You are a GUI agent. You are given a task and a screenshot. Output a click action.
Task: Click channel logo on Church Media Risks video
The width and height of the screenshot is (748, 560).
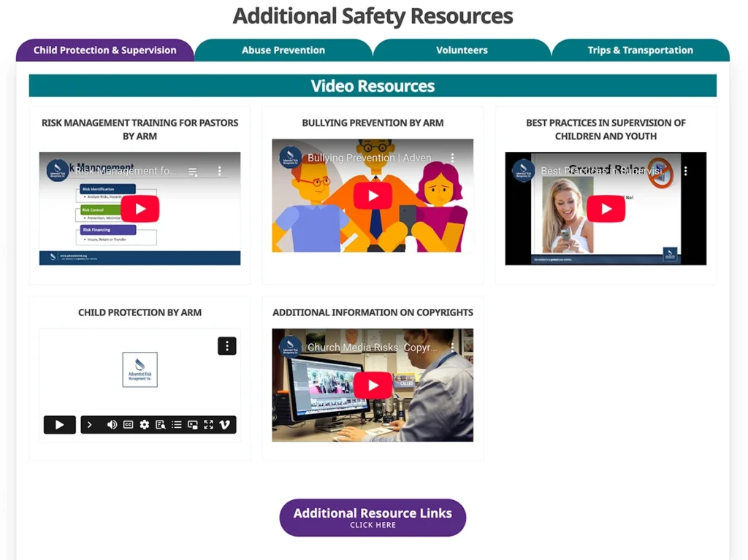pyautogui.click(x=290, y=347)
